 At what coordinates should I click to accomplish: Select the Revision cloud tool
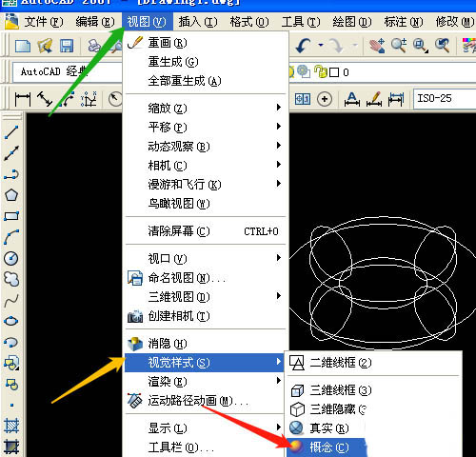[x=11, y=279]
